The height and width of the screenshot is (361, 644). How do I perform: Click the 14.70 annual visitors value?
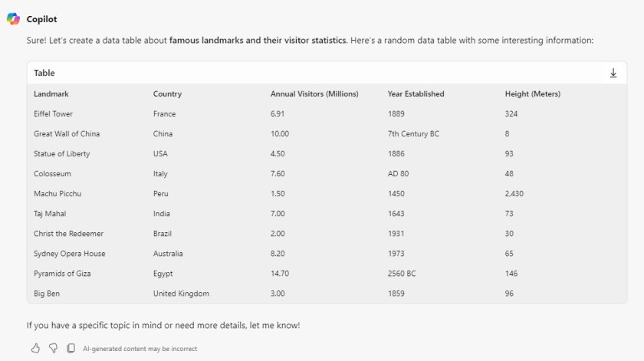pyautogui.click(x=280, y=274)
